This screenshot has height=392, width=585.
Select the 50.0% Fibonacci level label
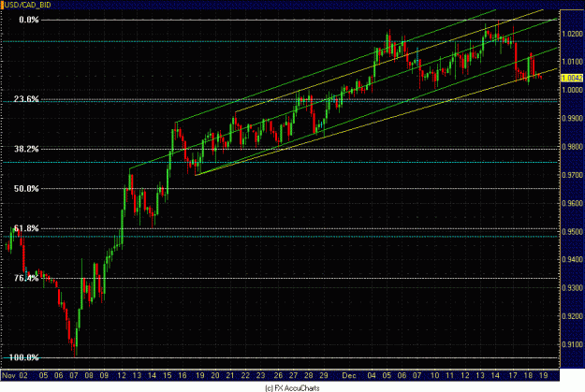tap(26, 188)
